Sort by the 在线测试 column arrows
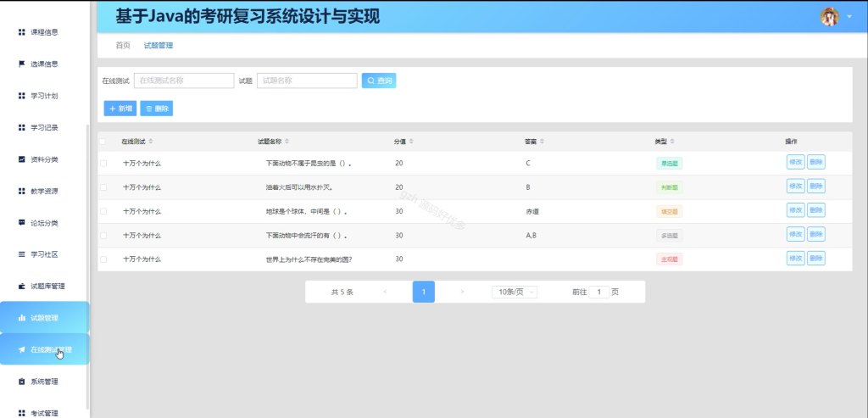The height and width of the screenshot is (418, 868). point(151,142)
